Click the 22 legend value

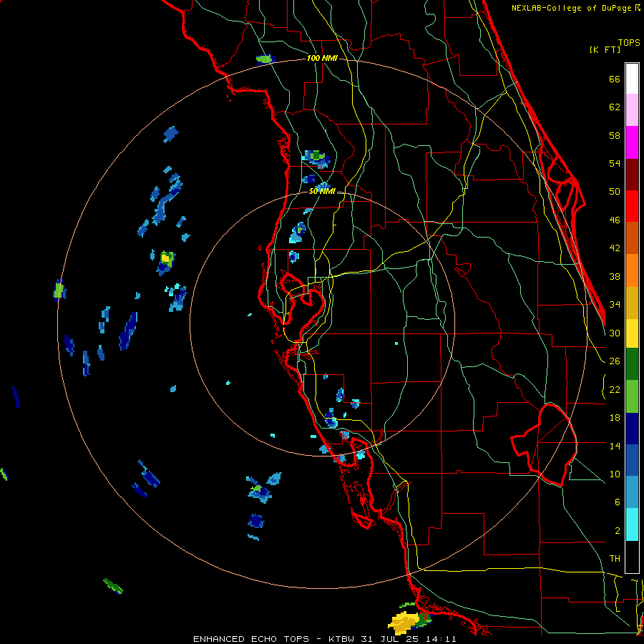tap(615, 389)
